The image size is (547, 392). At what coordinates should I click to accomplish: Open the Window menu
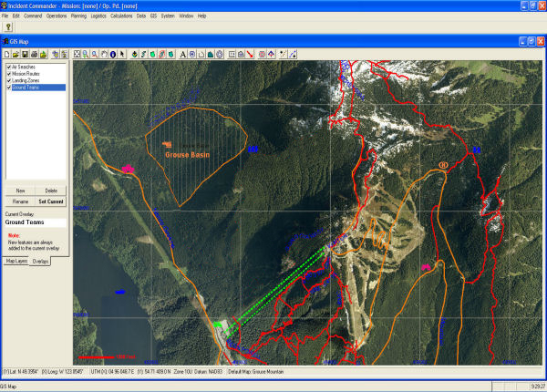[x=186, y=16]
